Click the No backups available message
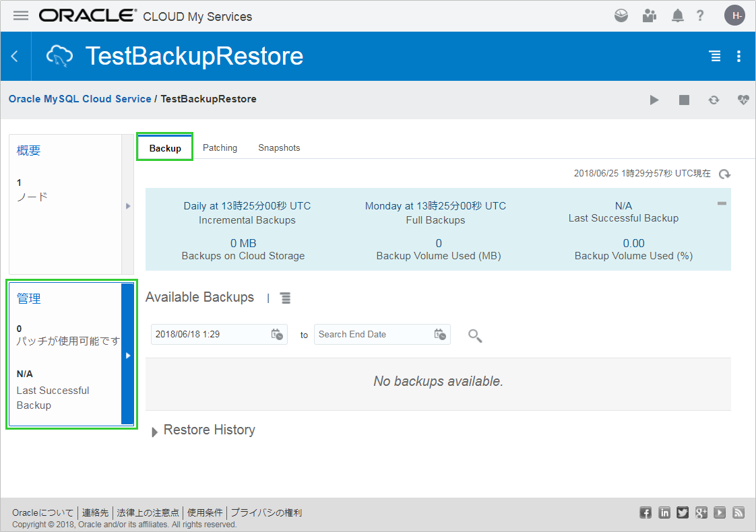756x532 pixels. pyautogui.click(x=438, y=381)
